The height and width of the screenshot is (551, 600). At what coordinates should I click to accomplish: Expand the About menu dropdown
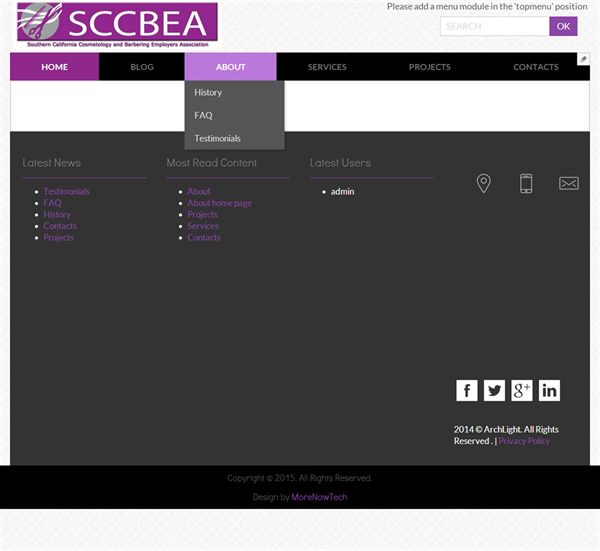pos(230,67)
